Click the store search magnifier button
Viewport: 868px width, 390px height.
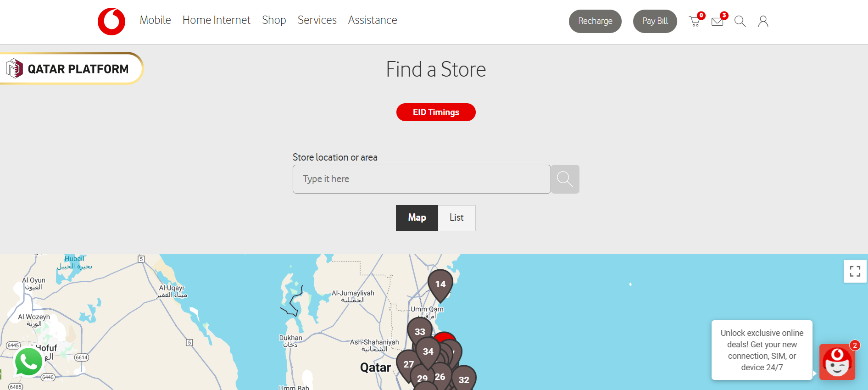(565, 179)
